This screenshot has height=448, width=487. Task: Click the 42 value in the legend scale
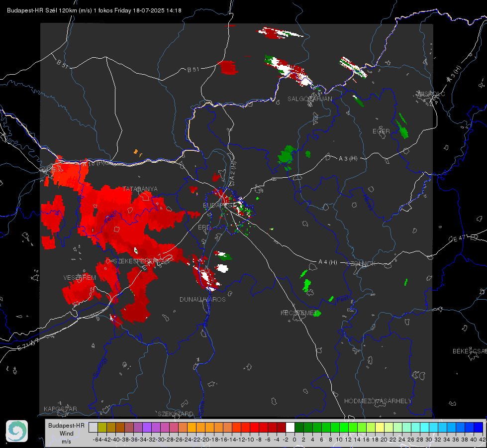[482, 440]
